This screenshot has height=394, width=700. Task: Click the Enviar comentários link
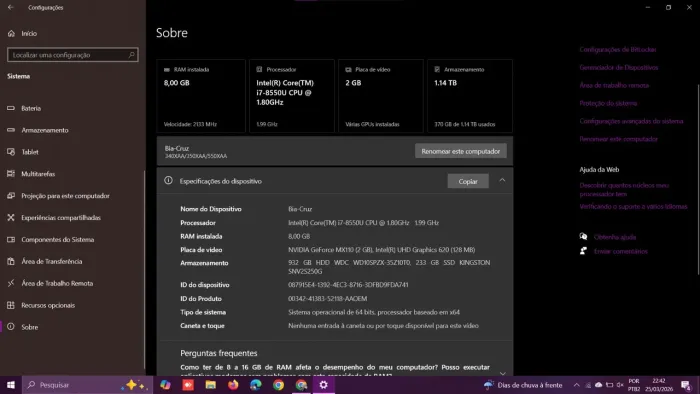point(621,251)
